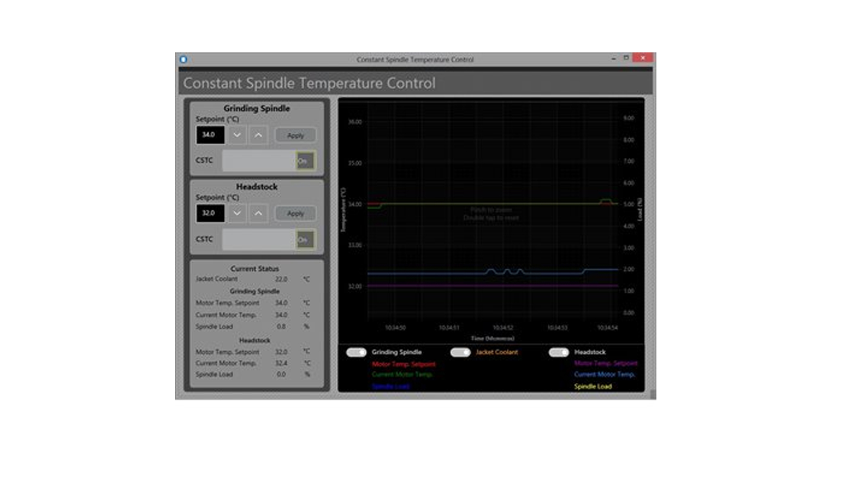Apply the Grinding Spindle setpoint

click(296, 135)
